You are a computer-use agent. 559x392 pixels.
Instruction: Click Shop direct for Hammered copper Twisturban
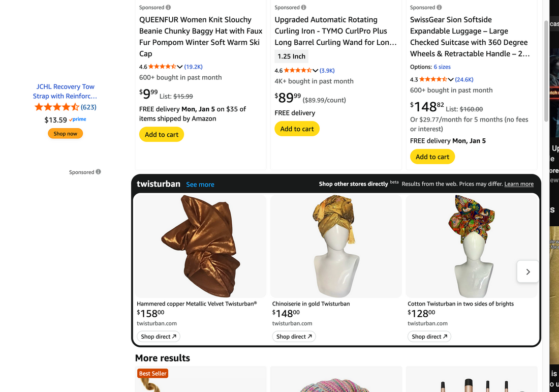click(159, 337)
